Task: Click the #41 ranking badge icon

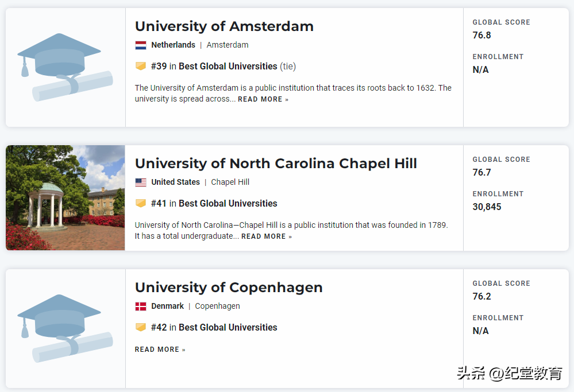Action: [x=141, y=204]
